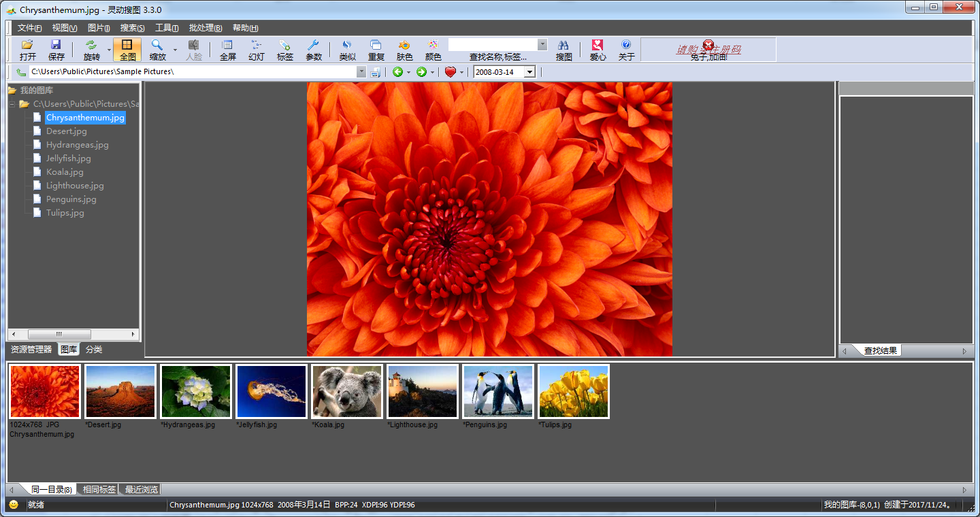Toggle the 全图 (Fit image) view button
The width and height of the screenshot is (980, 517).
coord(127,50)
